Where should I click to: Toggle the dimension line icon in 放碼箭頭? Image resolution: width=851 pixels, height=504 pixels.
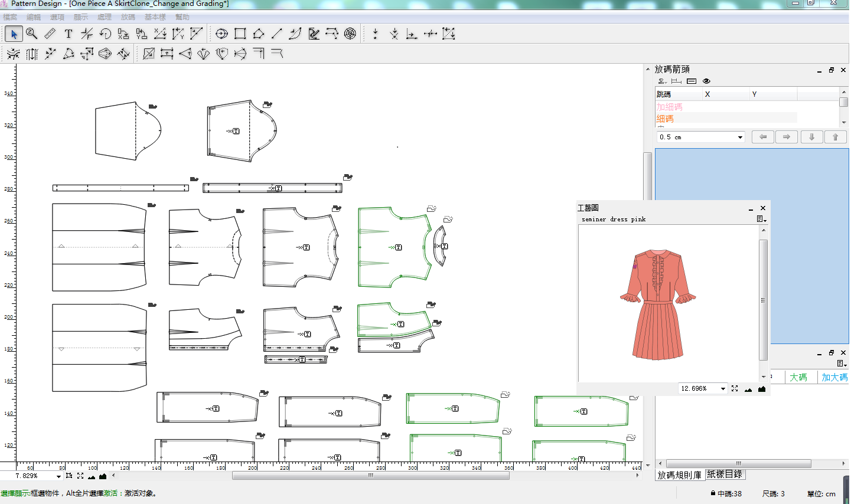click(677, 81)
